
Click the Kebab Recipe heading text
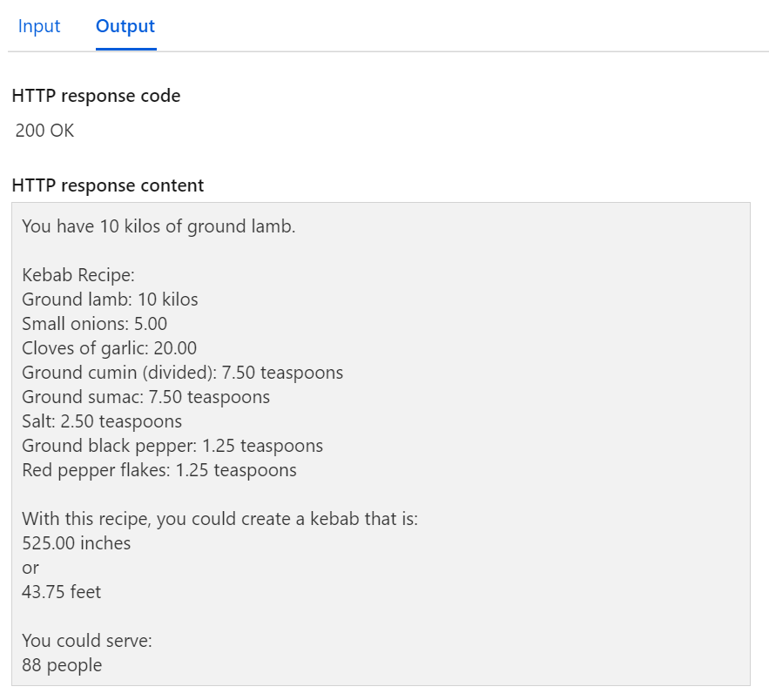click(x=78, y=275)
